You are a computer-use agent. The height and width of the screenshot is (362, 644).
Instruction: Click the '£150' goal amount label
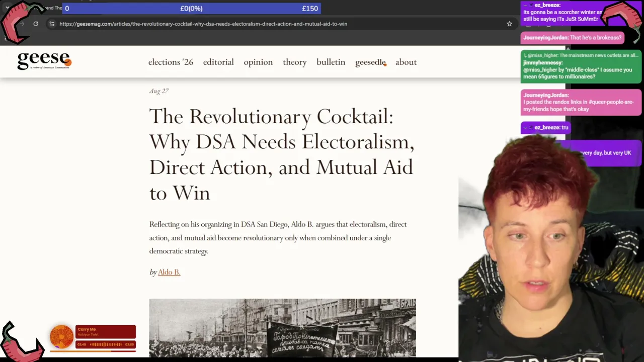tap(310, 9)
